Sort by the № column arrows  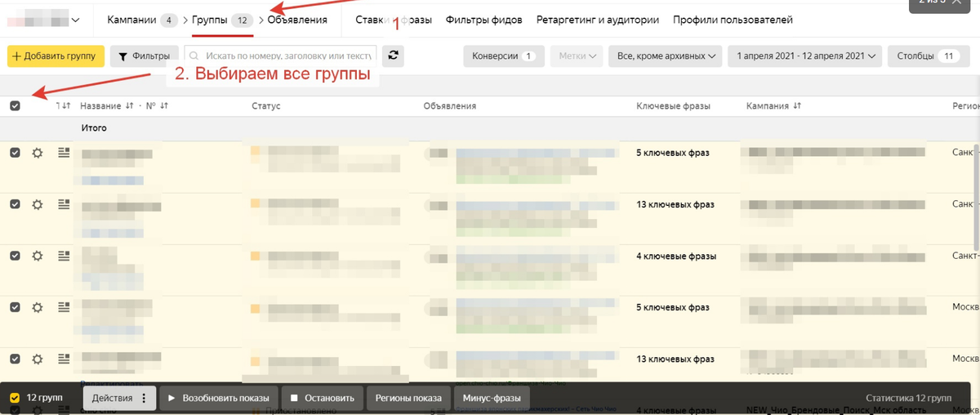(163, 106)
